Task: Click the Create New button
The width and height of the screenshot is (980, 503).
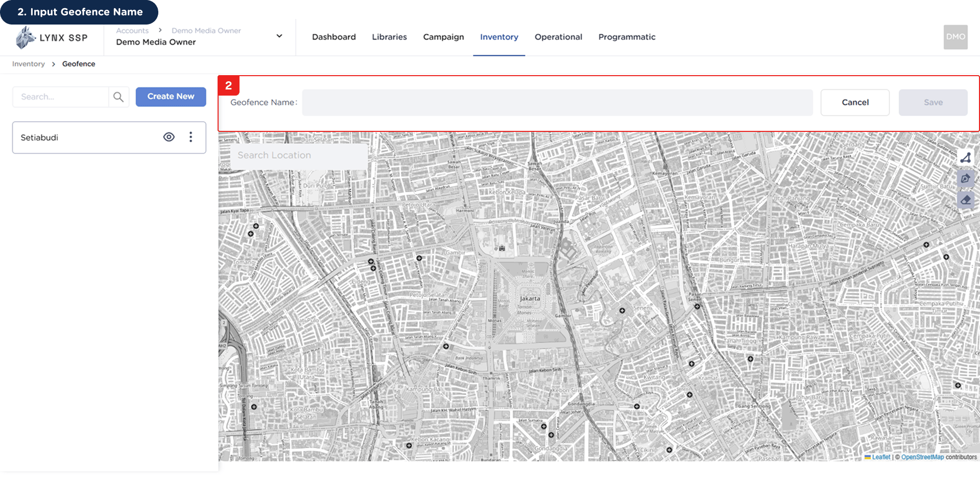Action: point(171,97)
